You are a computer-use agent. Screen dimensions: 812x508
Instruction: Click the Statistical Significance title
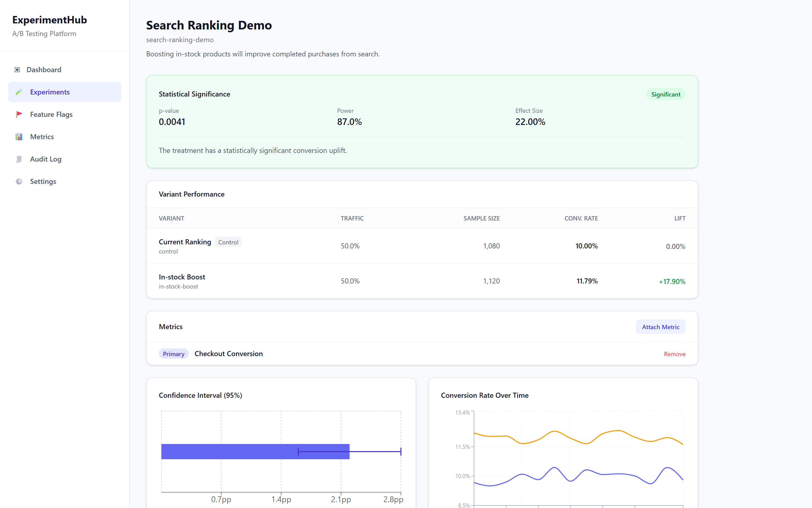[x=194, y=94]
